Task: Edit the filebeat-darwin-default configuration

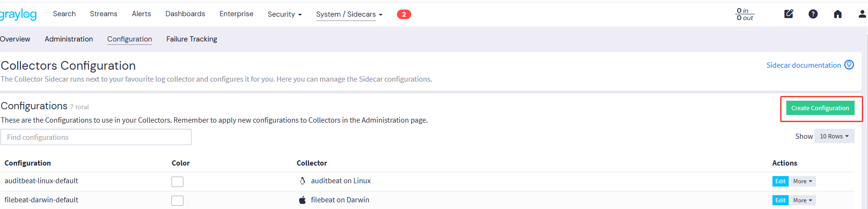Action: (x=780, y=200)
